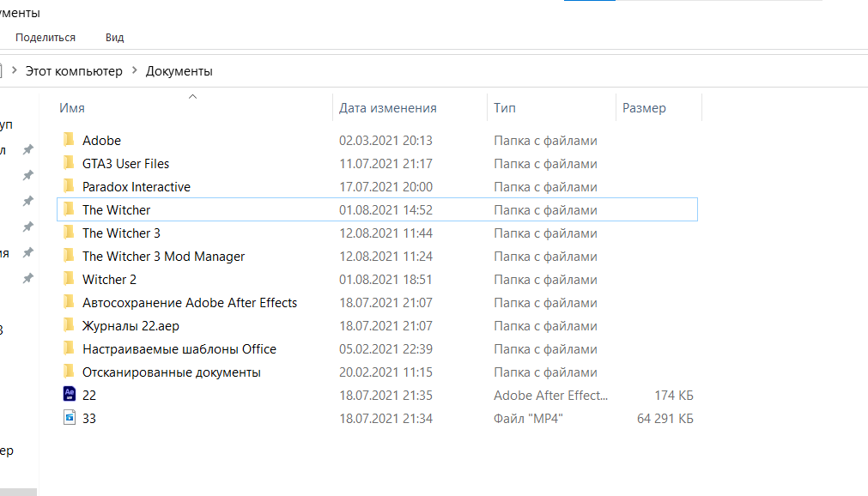868x496 pixels.
Task: Click the date 18.07.2021 21:35
Action: [x=385, y=396]
